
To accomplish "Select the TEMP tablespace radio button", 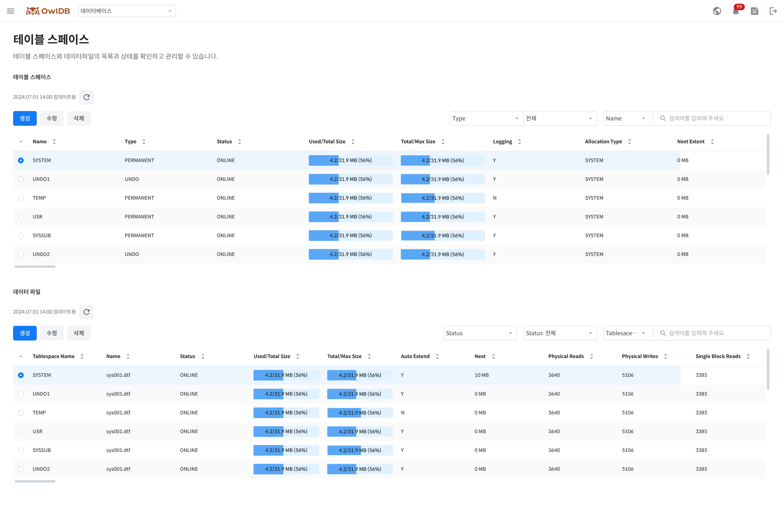I will pos(21,198).
